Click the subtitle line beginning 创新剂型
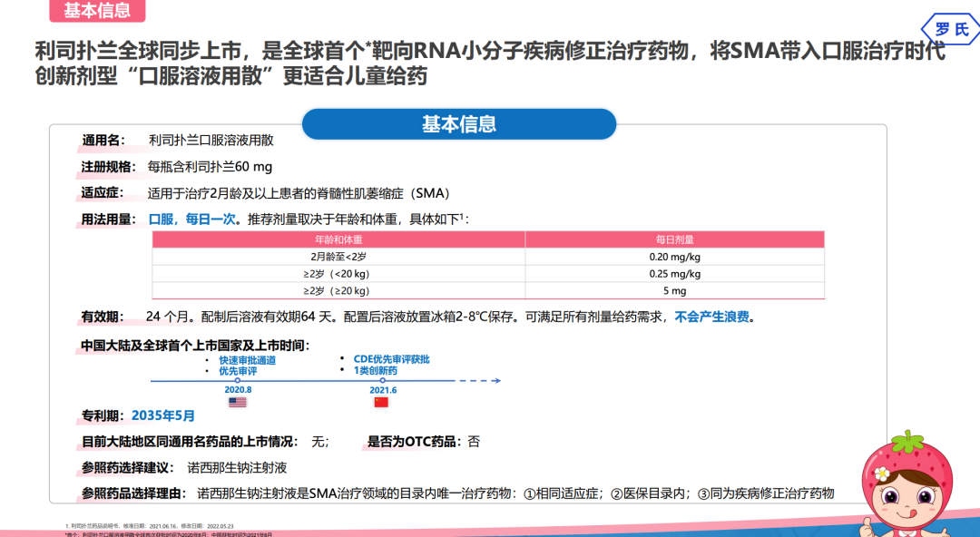 click(x=231, y=76)
